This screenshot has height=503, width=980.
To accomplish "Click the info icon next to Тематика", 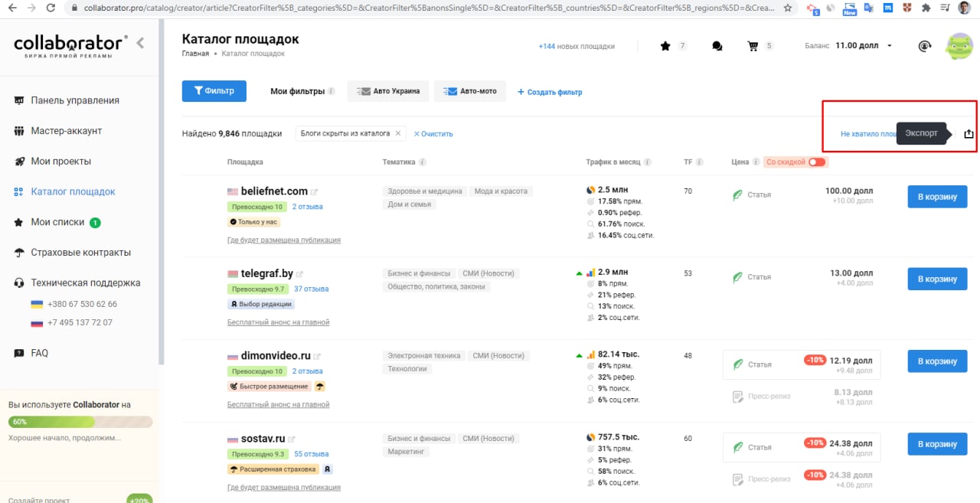I will 423,162.
